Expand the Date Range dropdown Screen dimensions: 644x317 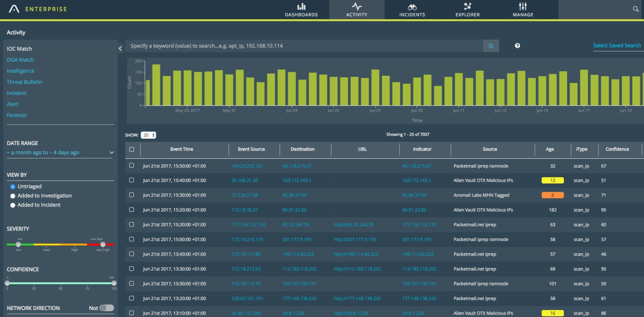(111, 153)
